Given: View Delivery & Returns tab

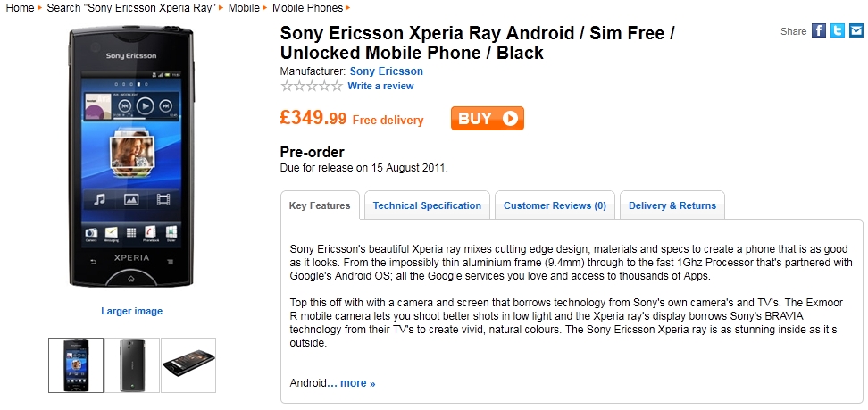Looking at the screenshot, I should pos(672,205).
